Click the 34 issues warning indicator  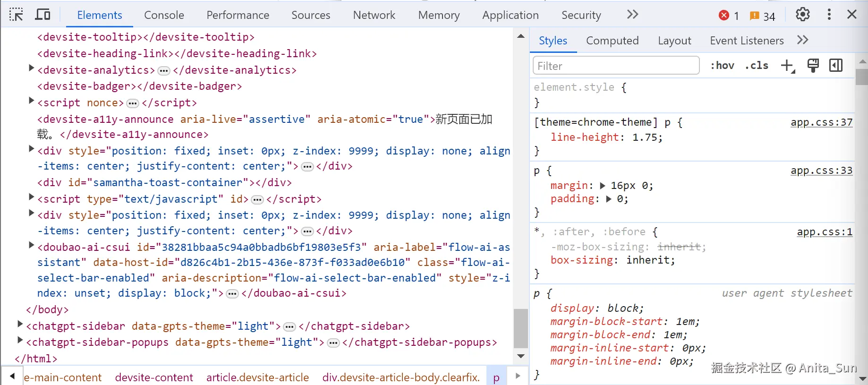[x=762, y=16]
